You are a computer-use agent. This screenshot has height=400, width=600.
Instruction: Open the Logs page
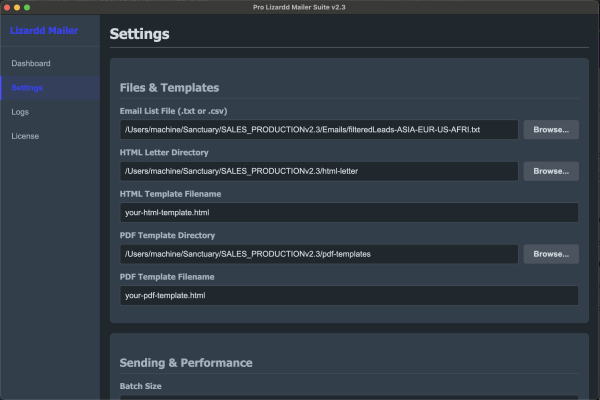pyautogui.click(x=20, y=112)
